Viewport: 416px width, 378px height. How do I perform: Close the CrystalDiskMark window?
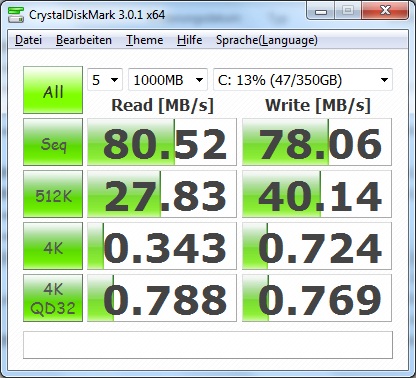(385, 11)
